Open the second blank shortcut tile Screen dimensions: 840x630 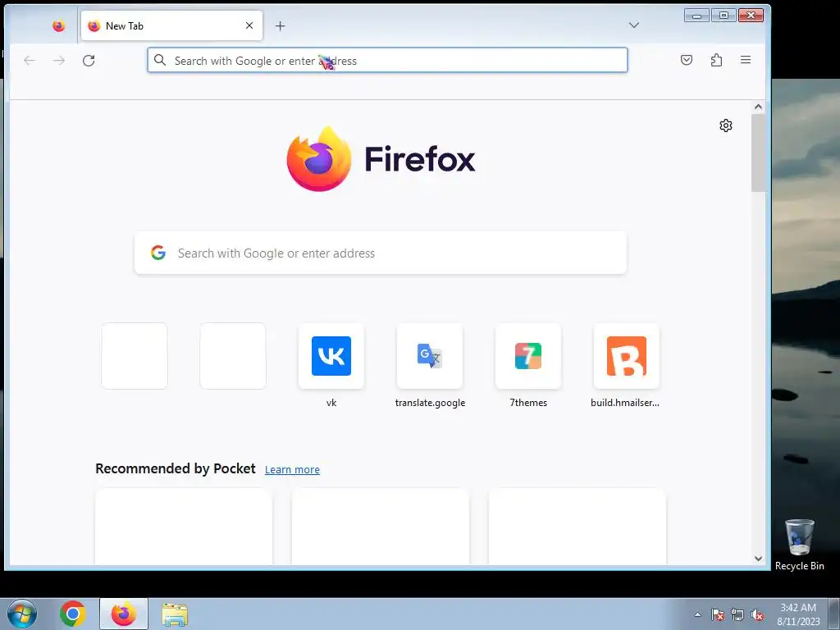[233, 356]
